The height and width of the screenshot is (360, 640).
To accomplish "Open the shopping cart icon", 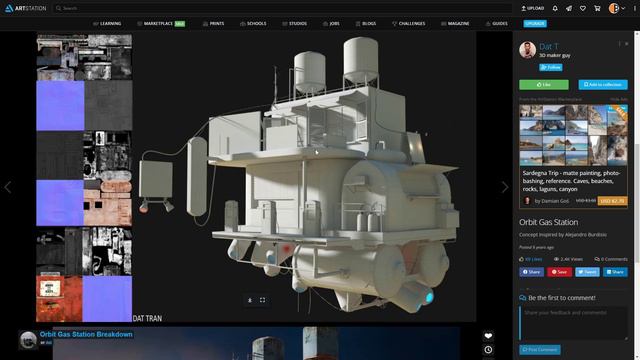I will tap(597, 8).
